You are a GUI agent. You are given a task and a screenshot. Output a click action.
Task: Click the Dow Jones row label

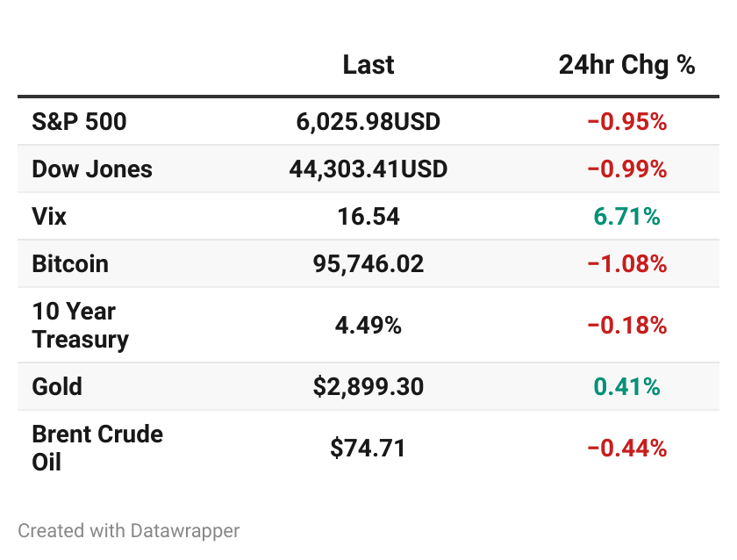92,169
